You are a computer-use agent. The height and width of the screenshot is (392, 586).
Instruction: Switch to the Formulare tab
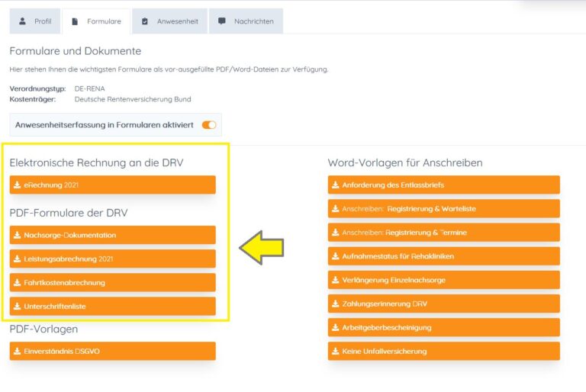coord(96,21)
